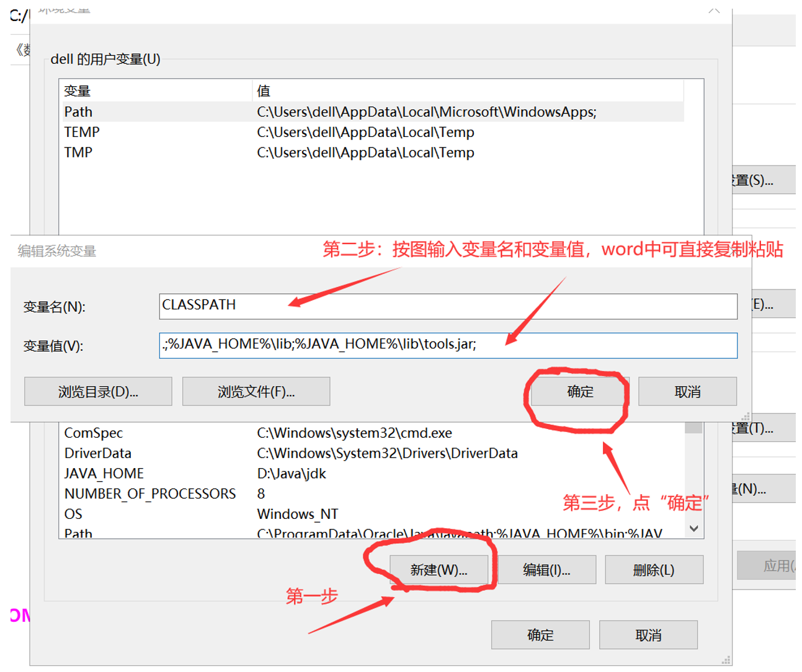Screen dimensions: 802x672
Task: Select ComSpec system variable row
Action: 372,433
